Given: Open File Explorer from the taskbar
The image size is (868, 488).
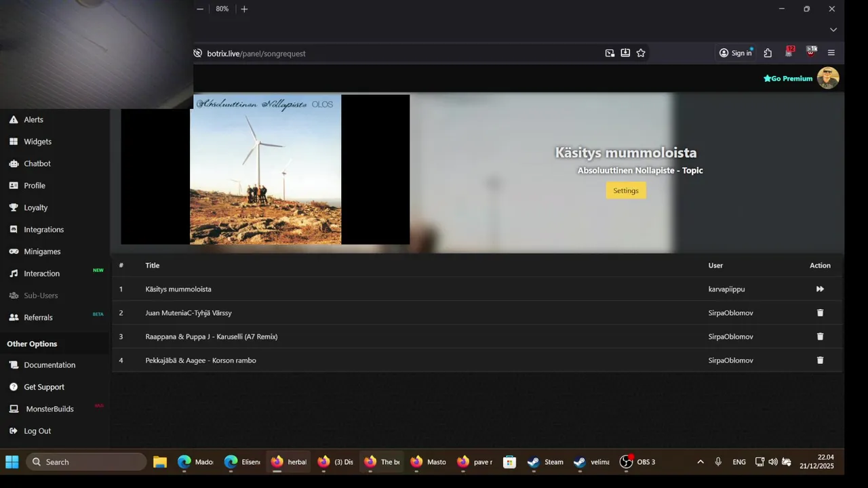Looking at the screenshot, I should [160, 462].
